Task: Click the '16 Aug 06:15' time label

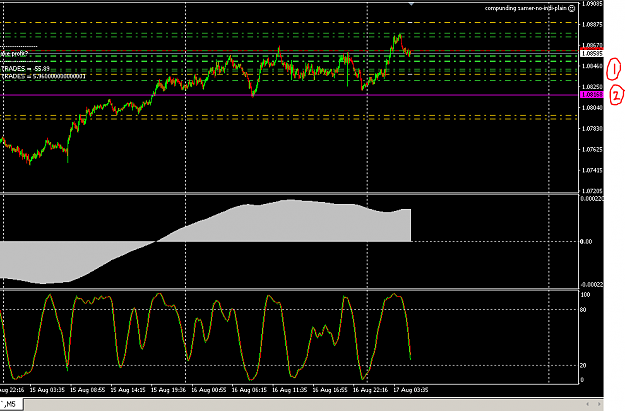Action: pos(249,390)
